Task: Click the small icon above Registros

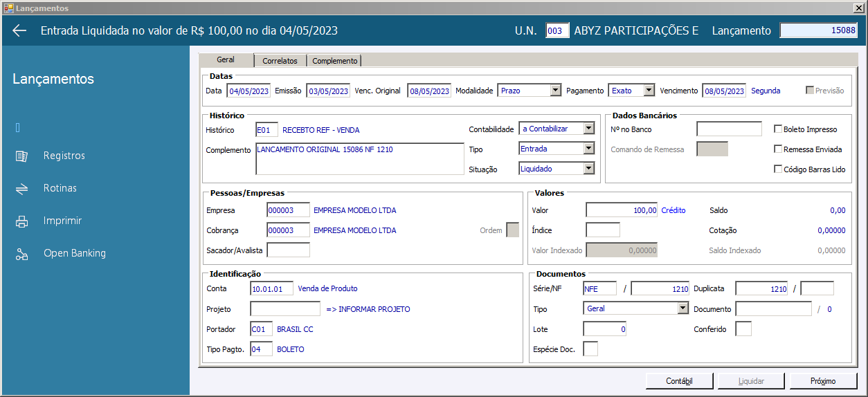Action: (18, 127)
